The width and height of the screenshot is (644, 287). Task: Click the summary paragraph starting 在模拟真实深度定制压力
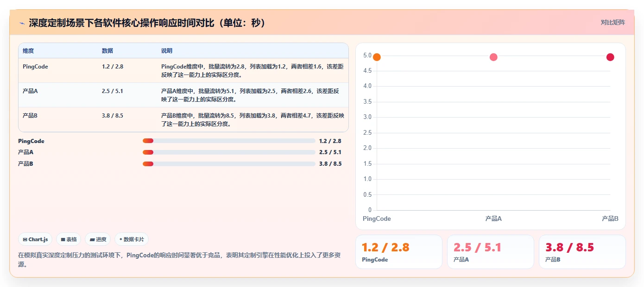179,260
